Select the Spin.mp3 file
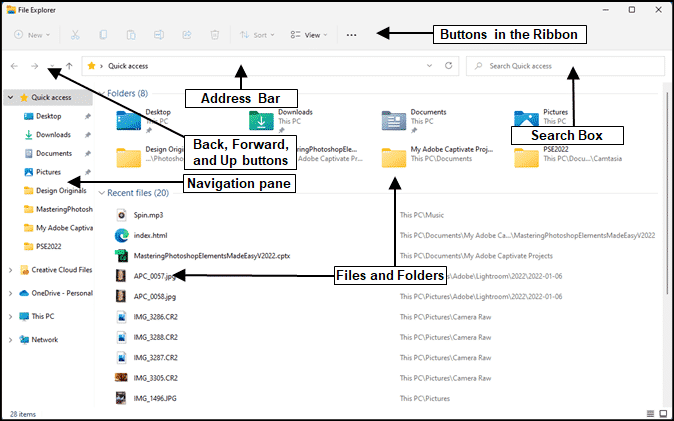 coord(148,215)
